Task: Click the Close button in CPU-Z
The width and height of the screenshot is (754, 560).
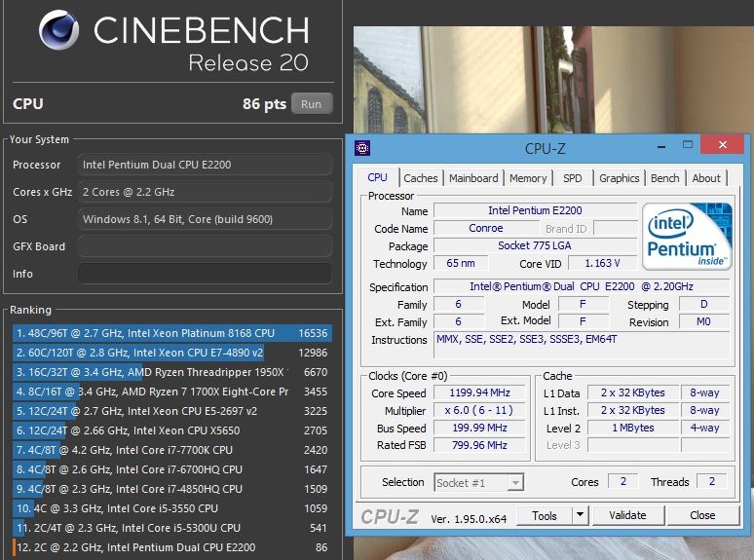Action: [x=702, y=515]
